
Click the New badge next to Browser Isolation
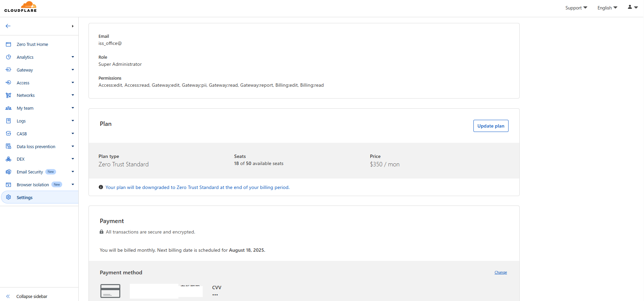57,185
